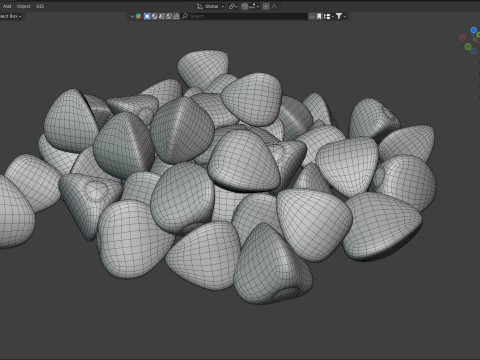Viewport: 480px width, 360px height.
Task: Open the proportional falloff curve menu
Action: (x=274, y=6)
